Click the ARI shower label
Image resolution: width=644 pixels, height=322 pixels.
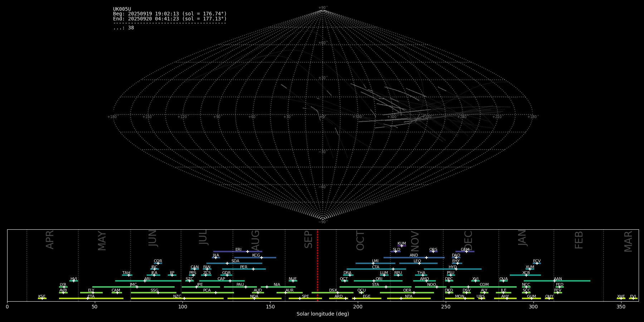tap(147, 279)
